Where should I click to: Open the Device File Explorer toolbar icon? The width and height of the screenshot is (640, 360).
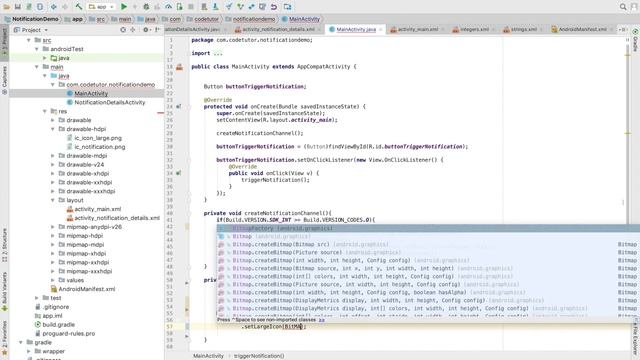coord(287,7)
